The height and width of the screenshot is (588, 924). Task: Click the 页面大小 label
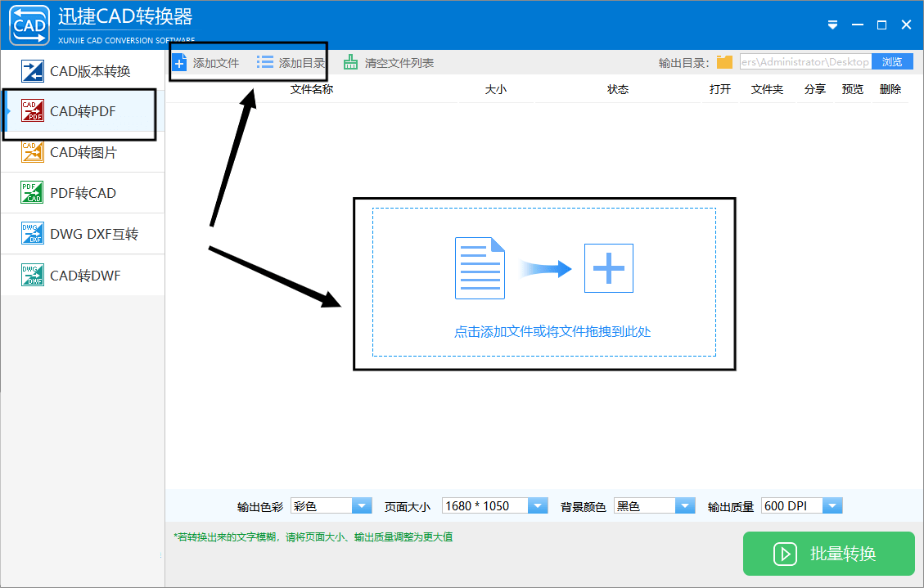[408, 507]
